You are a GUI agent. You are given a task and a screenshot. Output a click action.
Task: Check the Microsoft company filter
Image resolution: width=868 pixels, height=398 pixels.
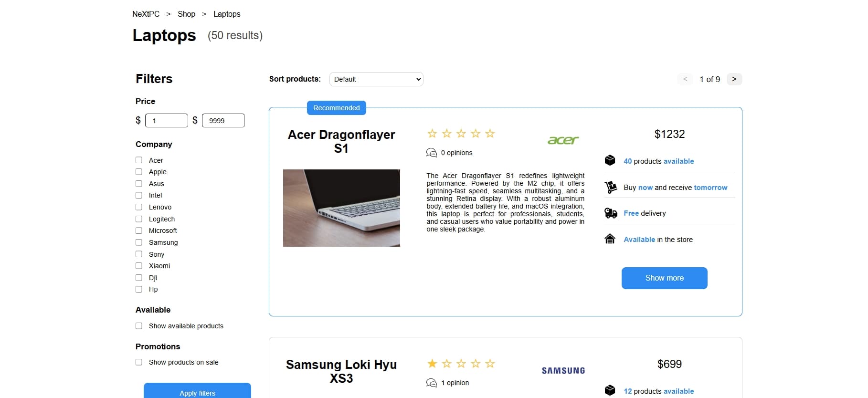(x=139, y=230)
